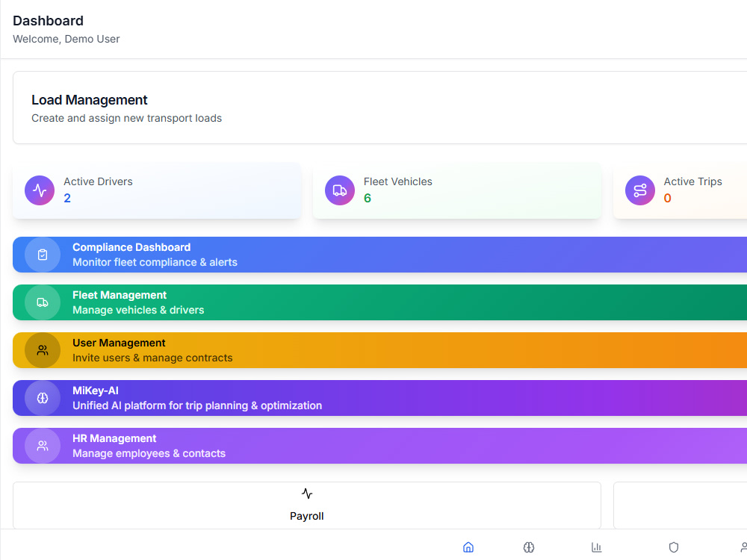Viewport: 747px width, 560px height.
Task: Open the Compliance Dashboard banner
Action: (379, 255)
